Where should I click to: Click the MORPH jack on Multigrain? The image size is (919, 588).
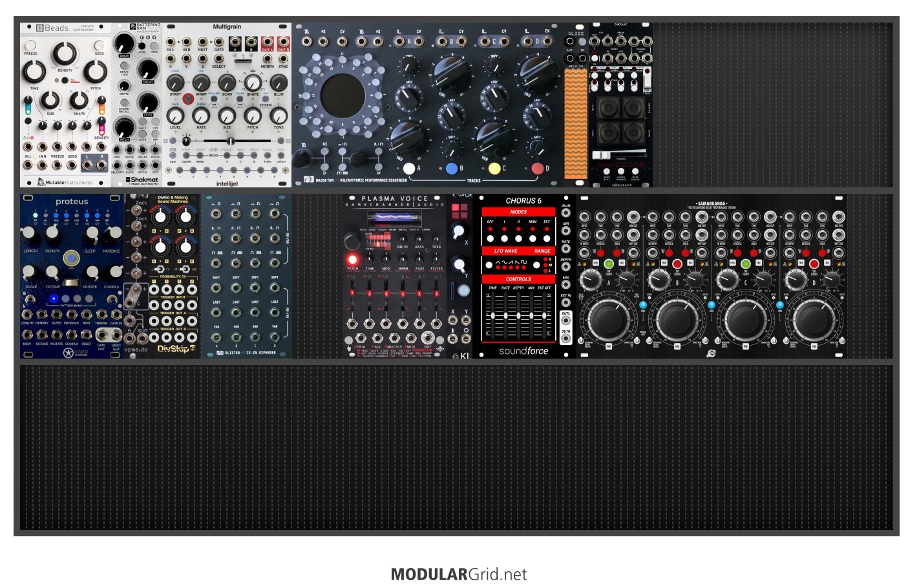click(x=267, y=59)
